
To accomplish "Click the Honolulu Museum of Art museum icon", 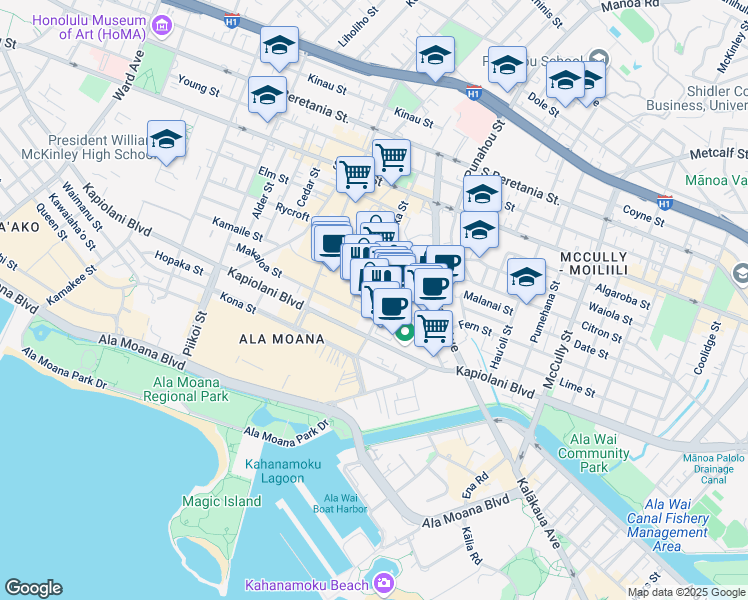I will (162, 25).
